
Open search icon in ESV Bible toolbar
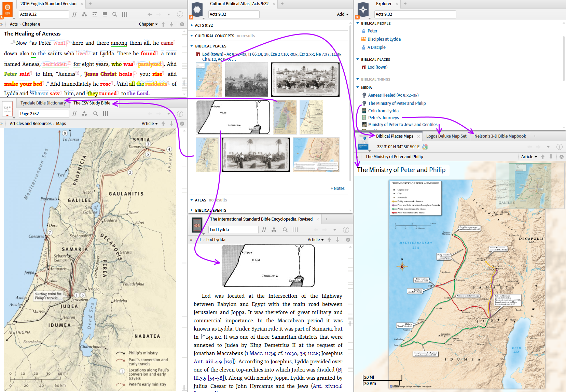coord(115,14)
